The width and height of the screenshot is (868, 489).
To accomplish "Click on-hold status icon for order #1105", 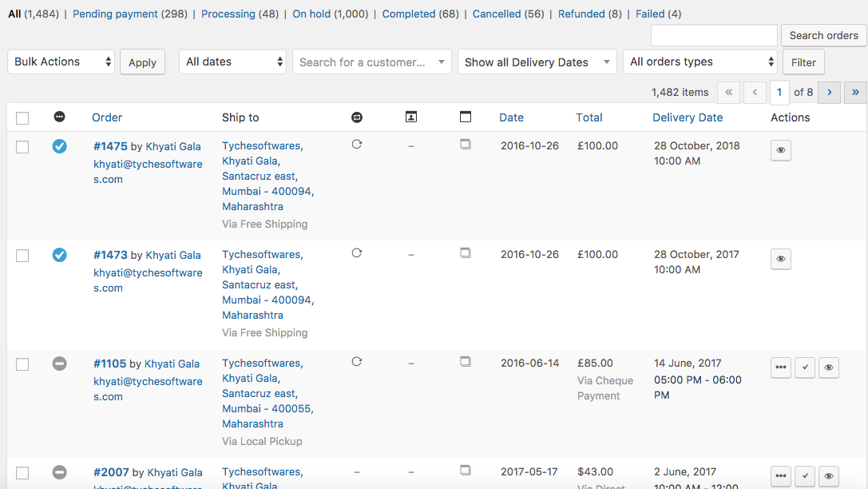I will (x=59, y=364).
